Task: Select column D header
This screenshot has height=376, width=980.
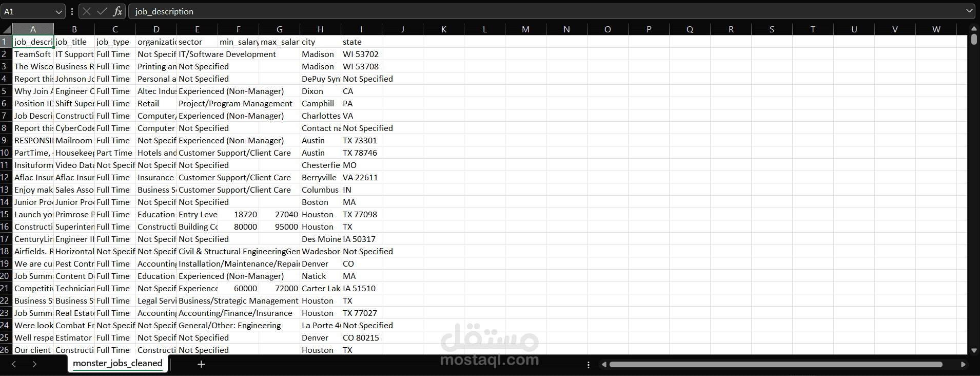Action: point(156,29)
